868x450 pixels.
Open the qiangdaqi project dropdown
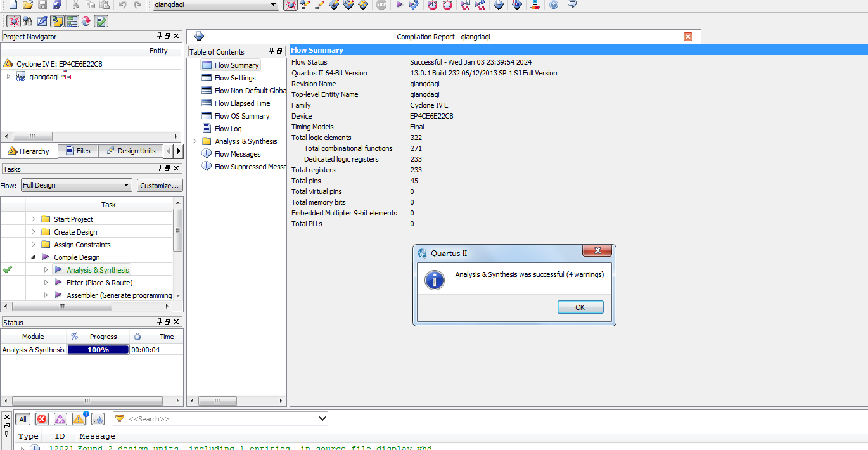tap(274, 4)
